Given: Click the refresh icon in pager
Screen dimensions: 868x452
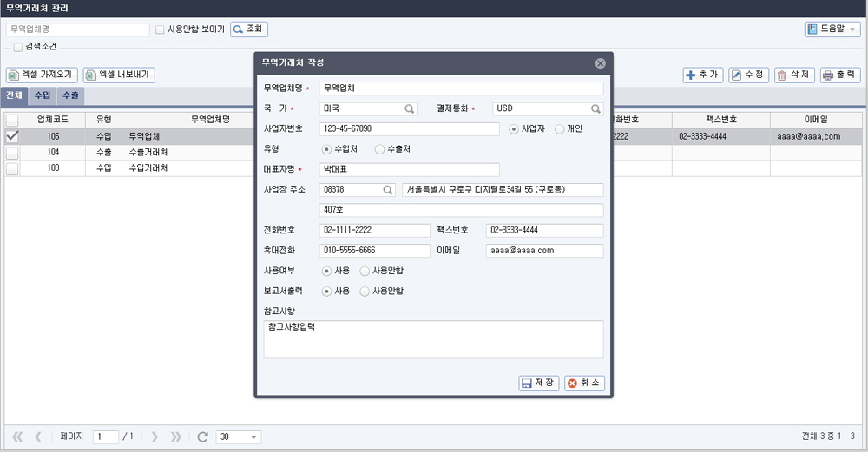Looking at the screenshot, I should click(x=202, y=437).
